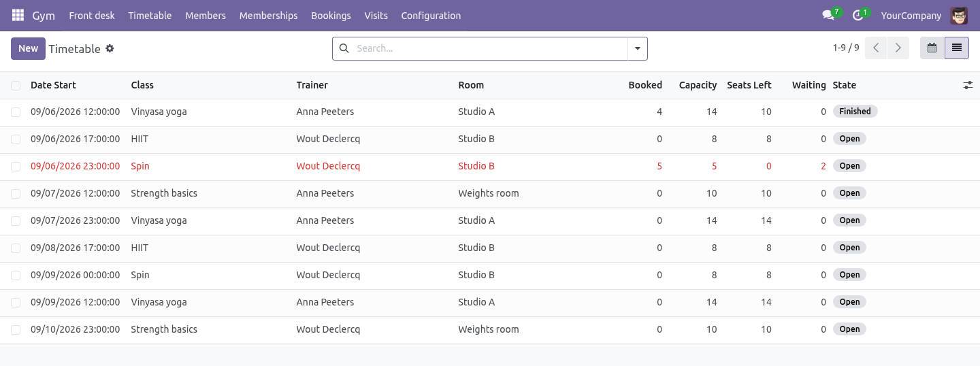Open the main apps grid menu
This screenshot has width=980, height=366.
click(x=18, y=15)
